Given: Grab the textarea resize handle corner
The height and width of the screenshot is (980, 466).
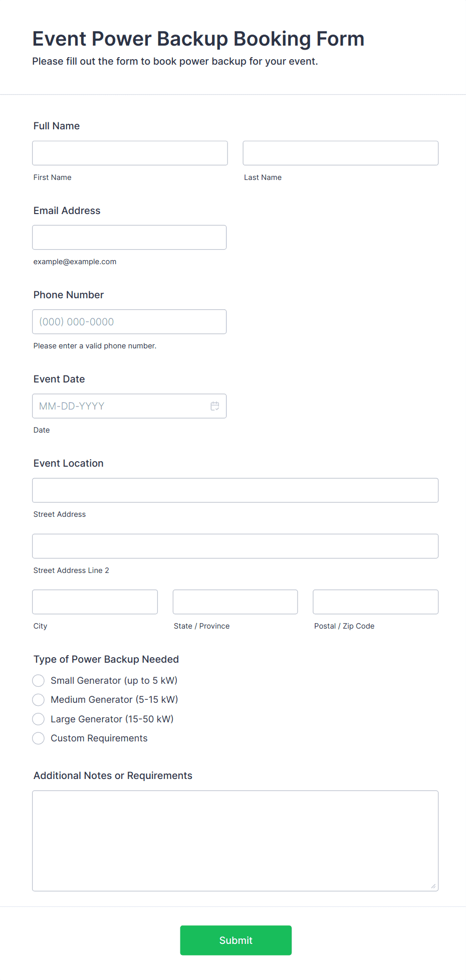Looking at the screenshot, I should click(x=433, y=886).
